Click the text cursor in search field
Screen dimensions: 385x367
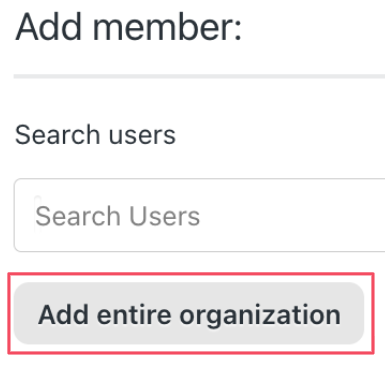pyautogui.click(x=38, y=214)
